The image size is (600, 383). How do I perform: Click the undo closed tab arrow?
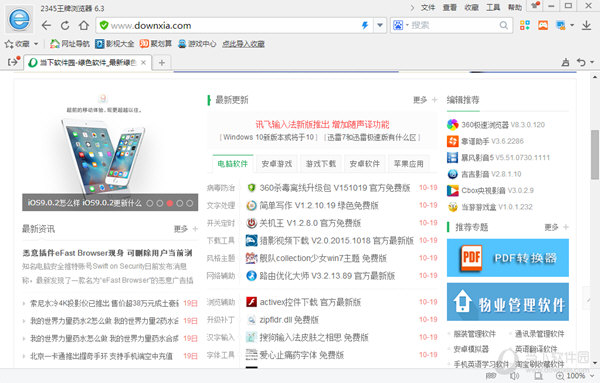click(x=581, y=62)
